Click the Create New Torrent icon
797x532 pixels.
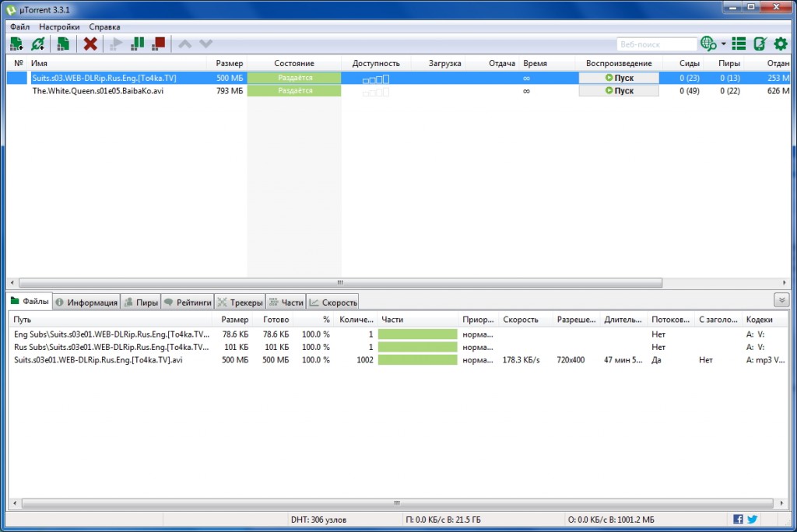(x=63, y=44)
